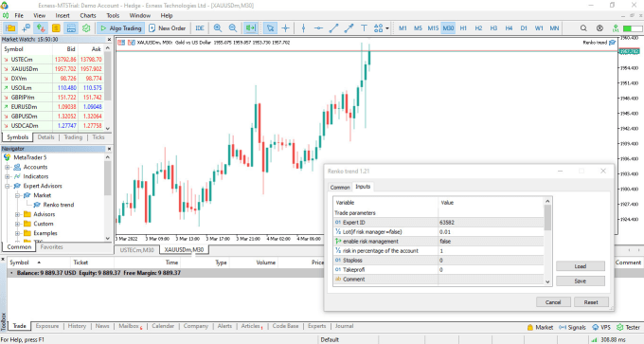Open the Insert menu
The height and width of the screenshot is (344, 644).
point(63,15)
